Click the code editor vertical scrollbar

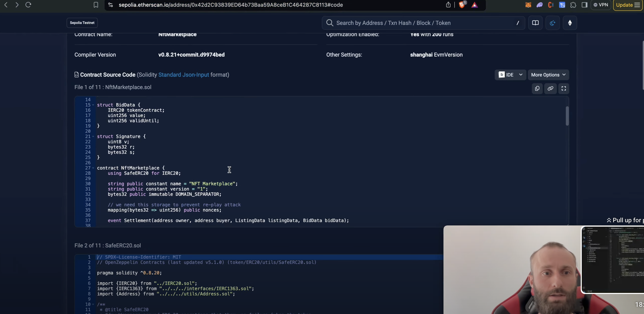coord(567,116)
